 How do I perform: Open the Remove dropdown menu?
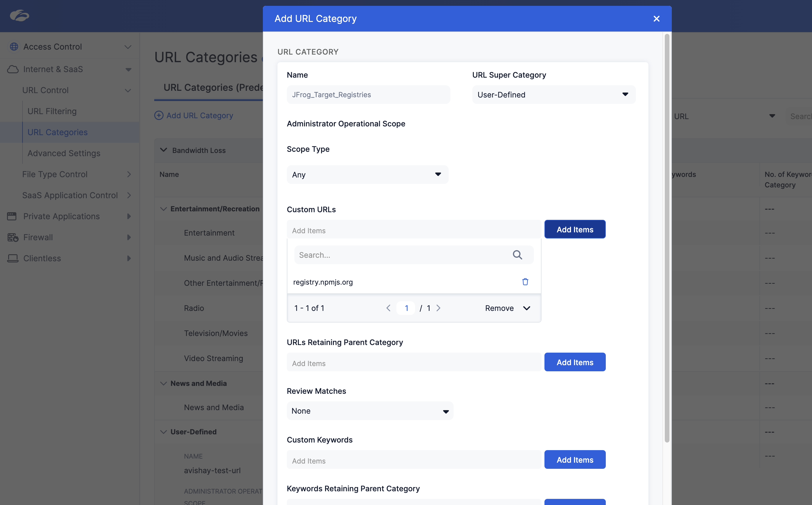[508, 308]
